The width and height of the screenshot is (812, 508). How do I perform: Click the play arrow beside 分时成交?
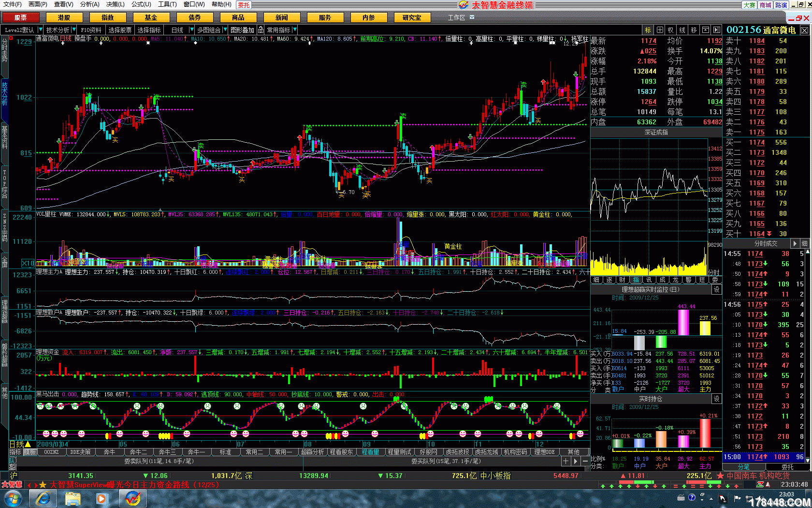[795, 243]
